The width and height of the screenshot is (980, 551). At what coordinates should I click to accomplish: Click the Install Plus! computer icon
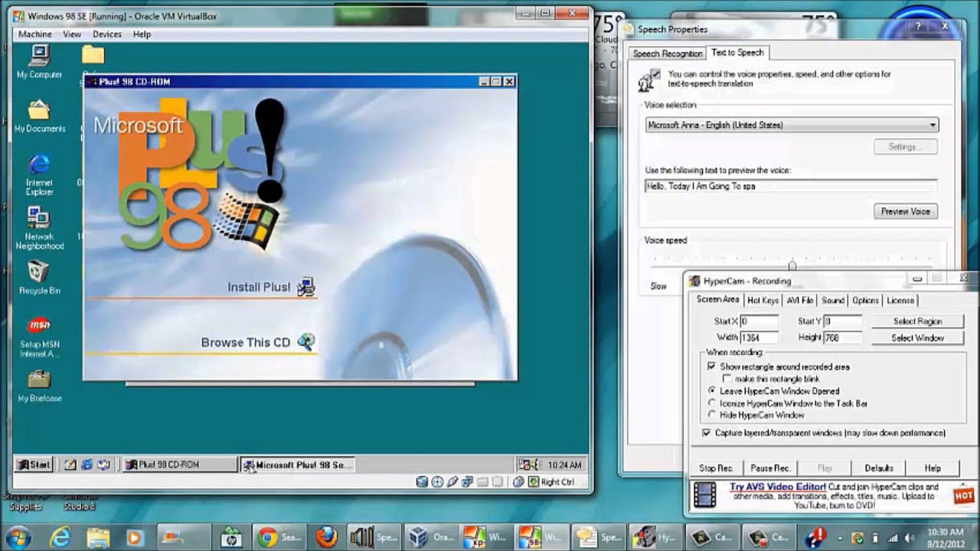(306, 287)
